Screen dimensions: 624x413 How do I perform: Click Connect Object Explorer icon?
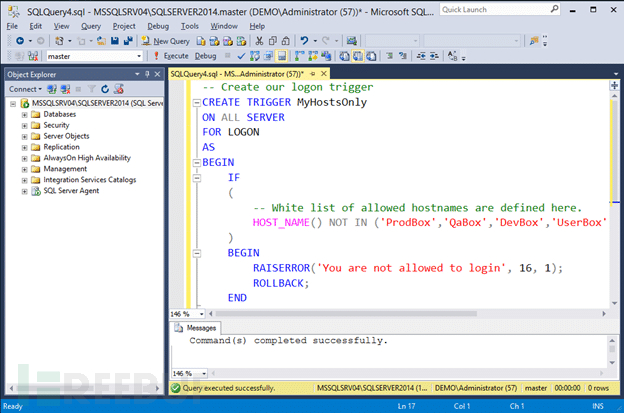click(x=52, y=89)
